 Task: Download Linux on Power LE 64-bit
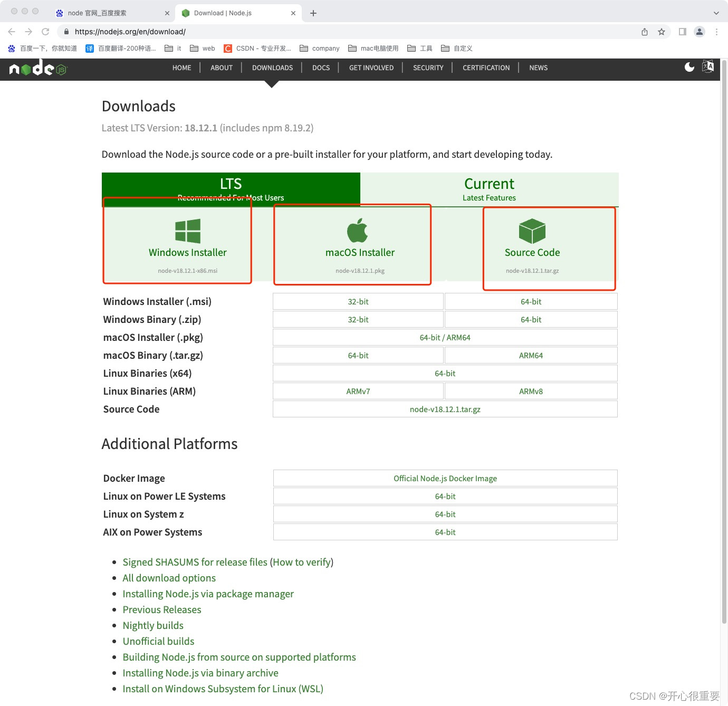[445, 497]
